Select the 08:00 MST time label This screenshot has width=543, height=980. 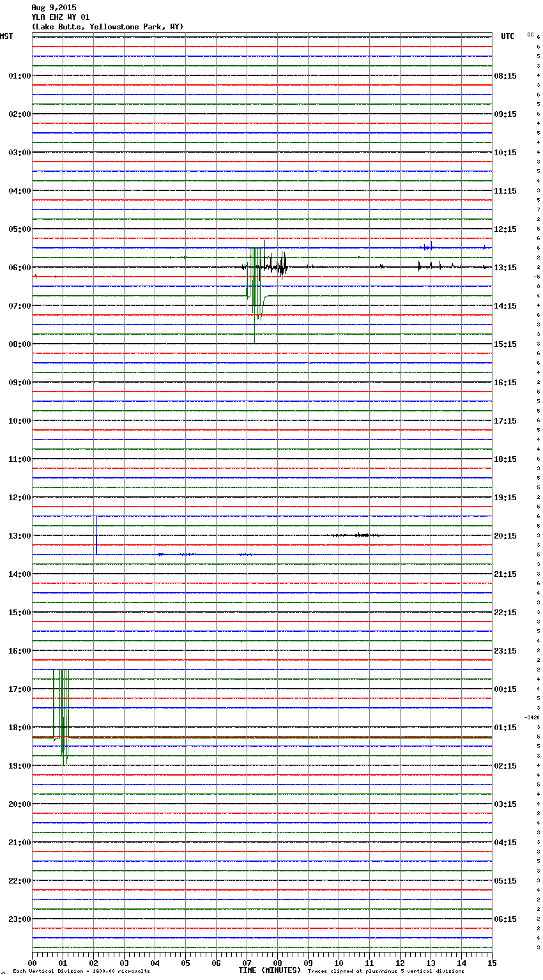coord(20,344)
